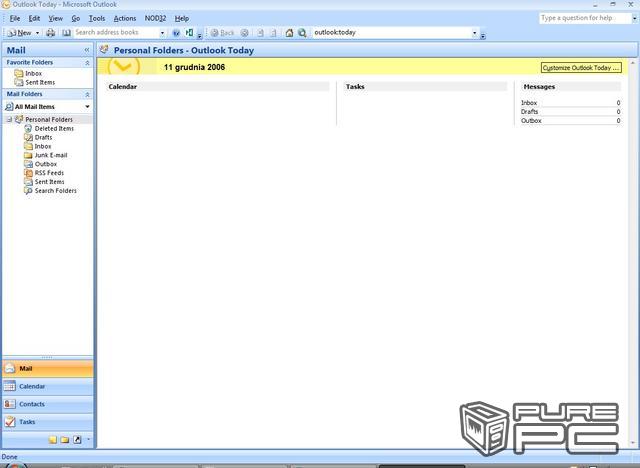Click the Type a question for help box
Viewport: 640px width, 468px height.
click(585, 18)
